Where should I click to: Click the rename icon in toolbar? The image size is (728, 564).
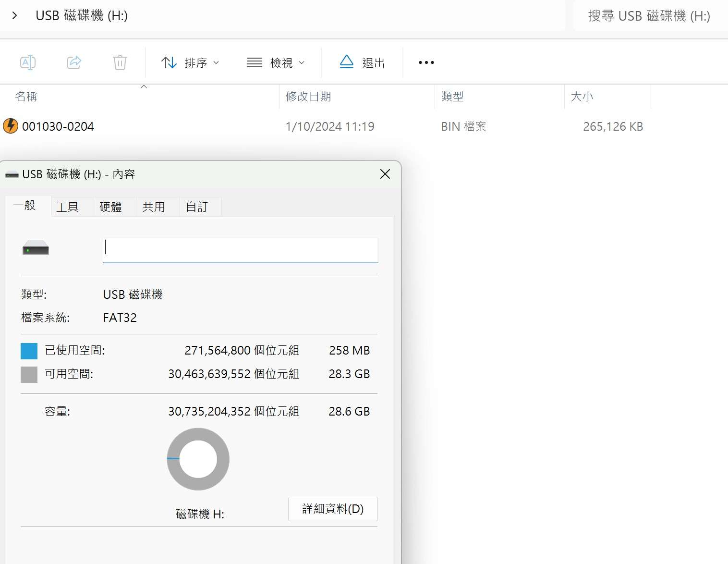click(x=28, y=62)
